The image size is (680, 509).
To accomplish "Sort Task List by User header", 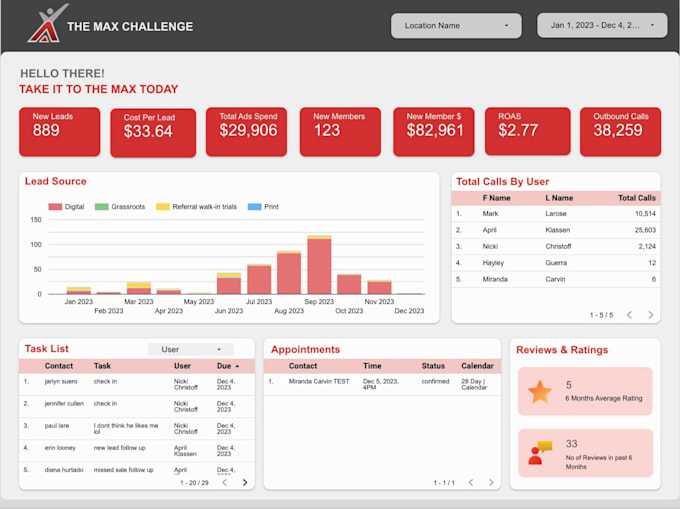I will [182, 366].
